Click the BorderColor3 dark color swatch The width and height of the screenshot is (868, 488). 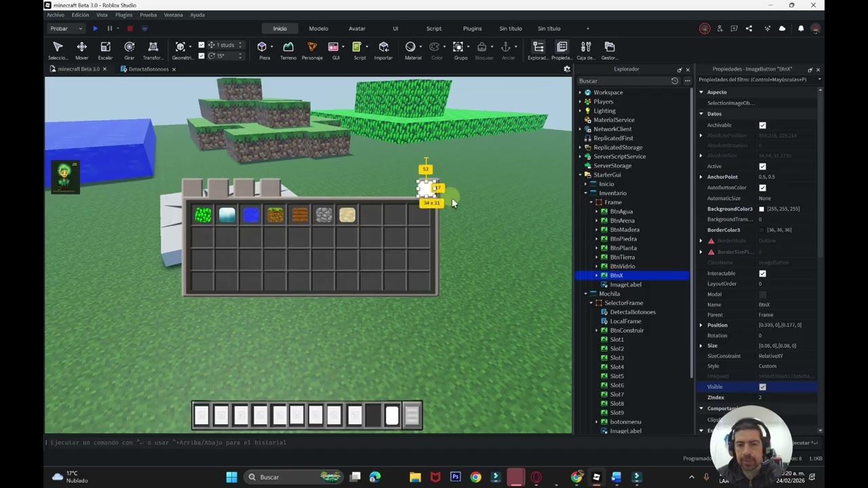pyautogui.click(x=762, y=230)
